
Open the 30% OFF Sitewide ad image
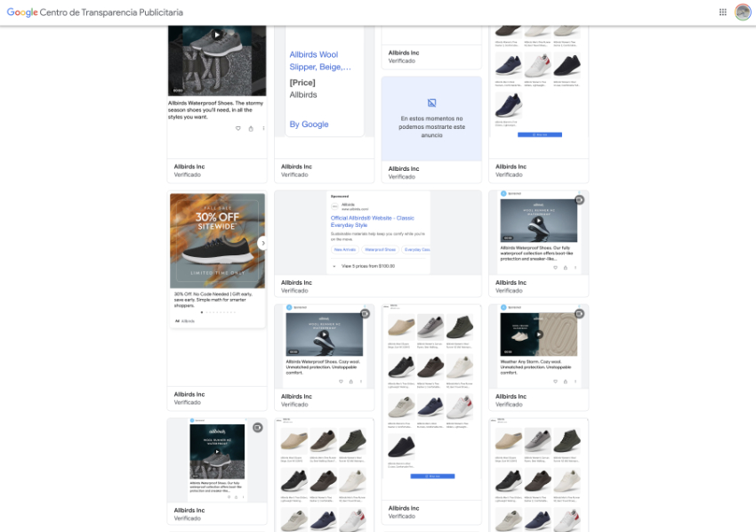coord(217,240)
